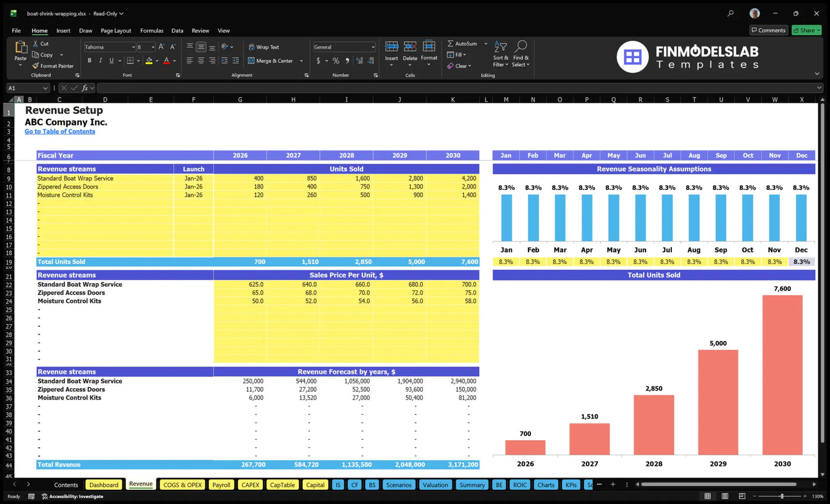The width and height of the screenshot is (830, 504).
Task: Click the Insert Cells icon
Action: (392, 47)
